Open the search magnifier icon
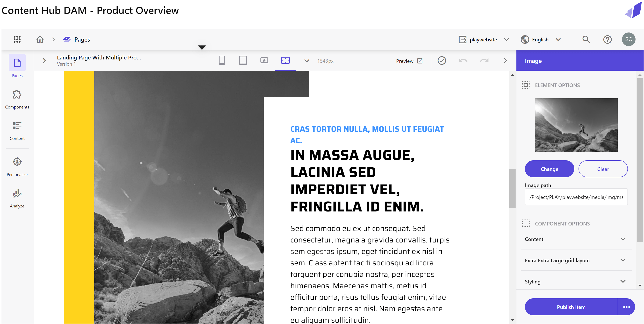This screenshot has width=644, height=324. click(586, 39)
